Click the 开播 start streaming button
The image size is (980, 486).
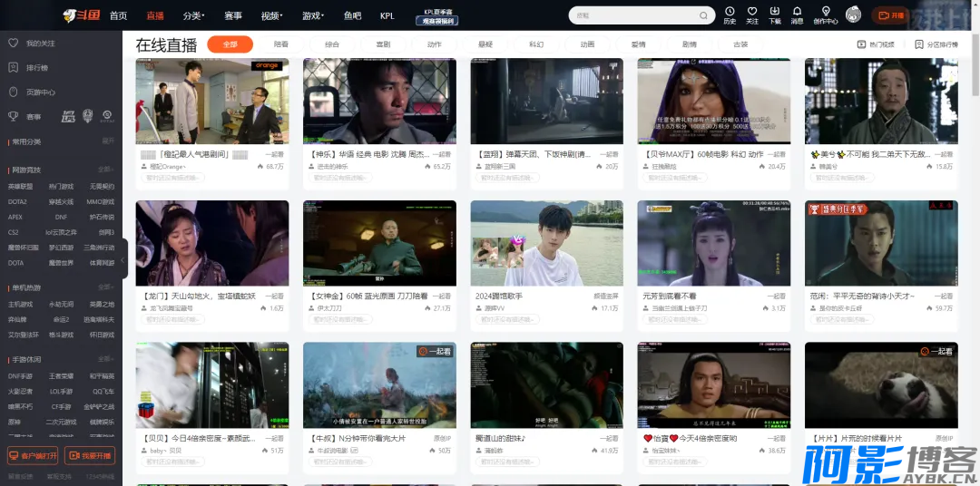tap(891, 15)
